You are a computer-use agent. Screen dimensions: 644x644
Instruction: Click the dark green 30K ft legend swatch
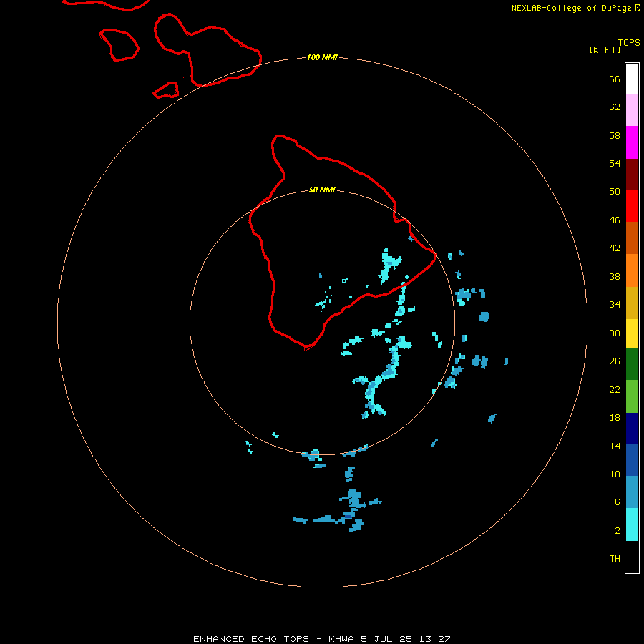632,364
